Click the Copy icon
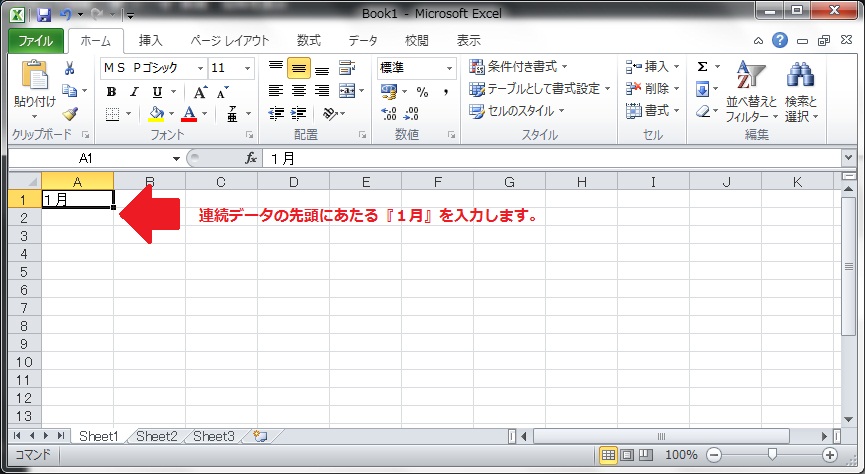The height and width of the screenshot is (474, 865). tap(70, 90)
